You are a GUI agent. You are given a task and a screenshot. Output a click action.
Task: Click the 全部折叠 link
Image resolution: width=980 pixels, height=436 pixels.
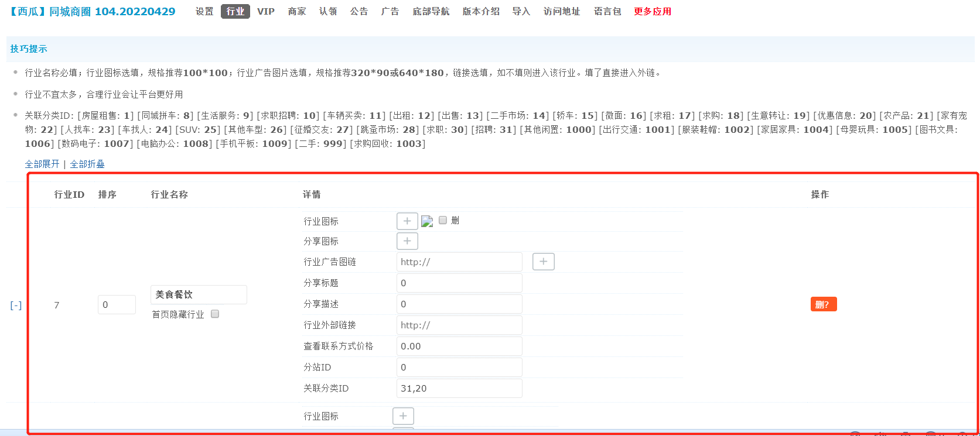click(x=87, y=164)
